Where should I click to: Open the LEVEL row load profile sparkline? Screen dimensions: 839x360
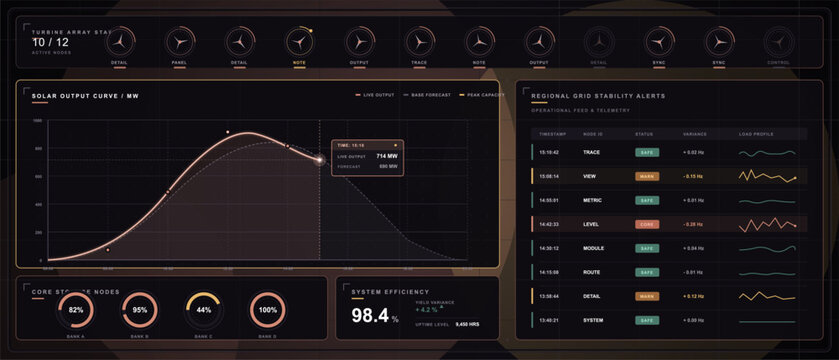coord(767,225)
